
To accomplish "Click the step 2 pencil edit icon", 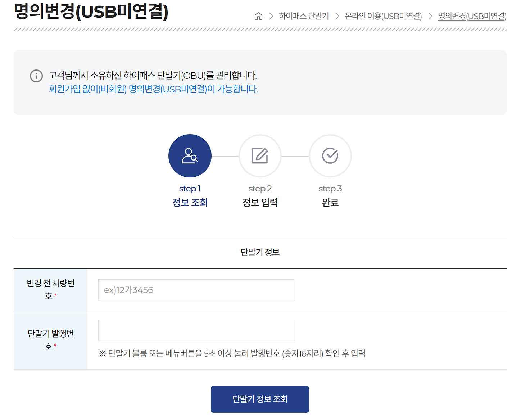I will coord(260,155).
